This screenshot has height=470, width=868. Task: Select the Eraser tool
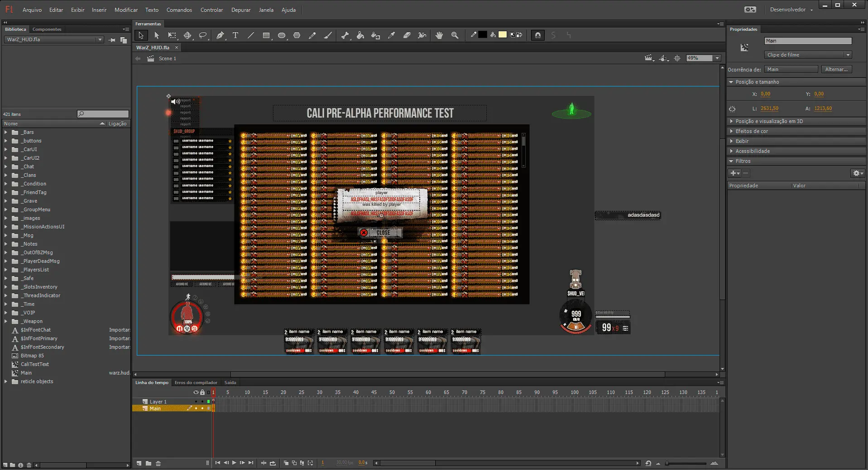[407, 35]
